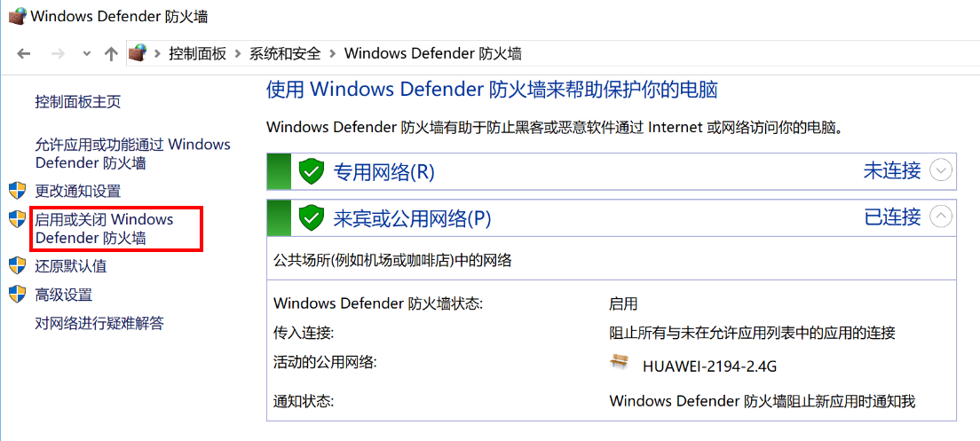Click the back navigation arrow
The height and width of the screenshot is (441, 980).
coord(24,53)
